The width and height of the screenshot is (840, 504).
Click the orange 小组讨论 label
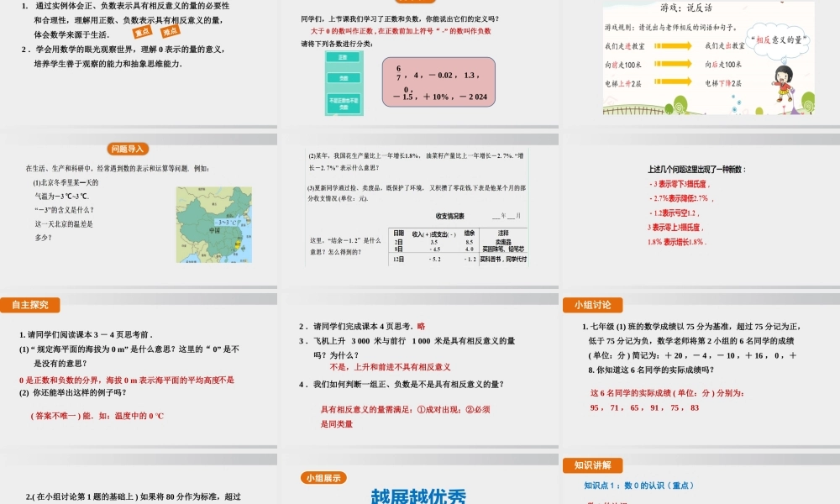(592, 305)
